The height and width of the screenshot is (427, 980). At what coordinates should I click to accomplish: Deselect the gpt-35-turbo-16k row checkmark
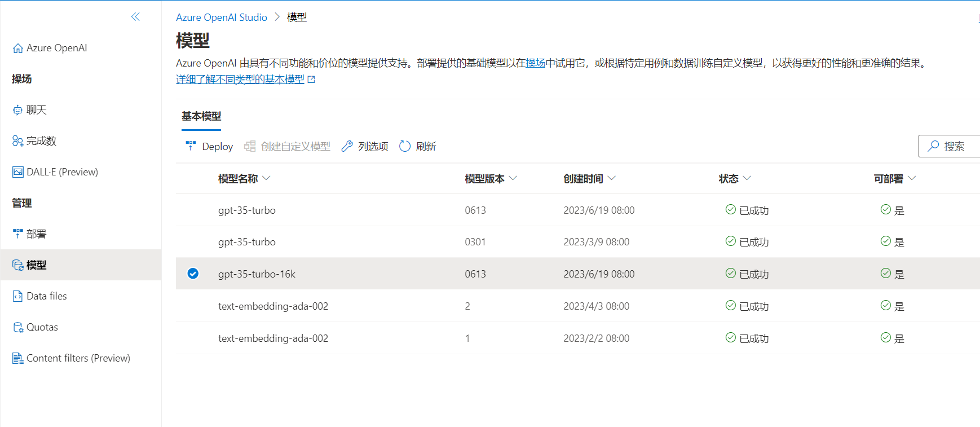coord(193,274)
